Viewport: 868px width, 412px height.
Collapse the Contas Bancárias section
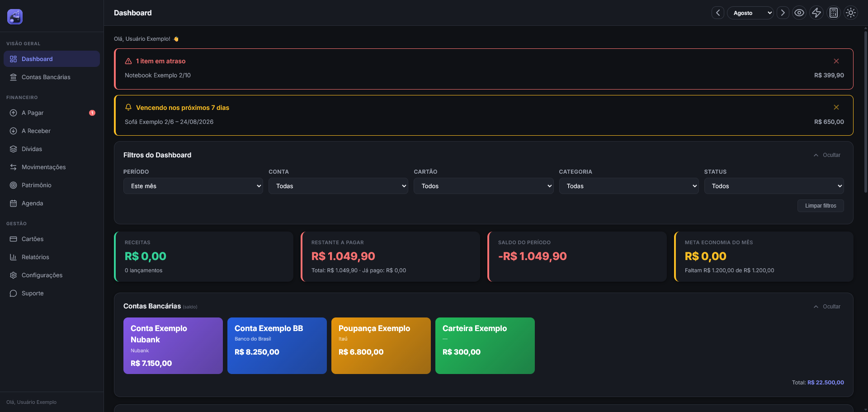pyautogui.click(x=827, y=307)
